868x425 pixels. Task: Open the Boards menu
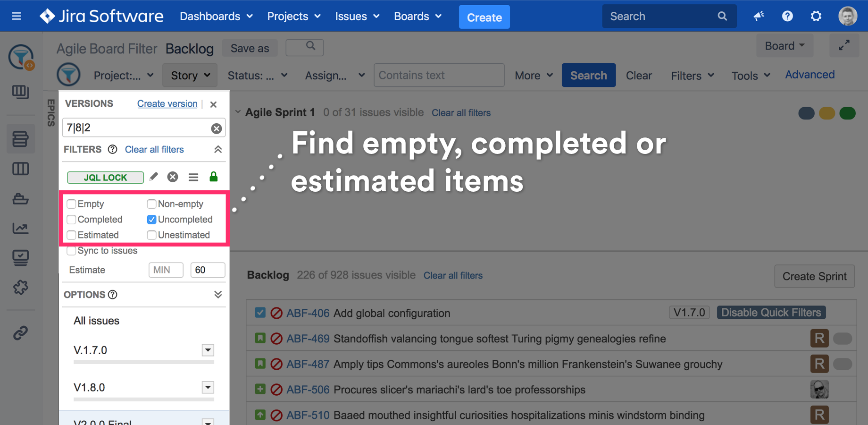pos(417,17)
